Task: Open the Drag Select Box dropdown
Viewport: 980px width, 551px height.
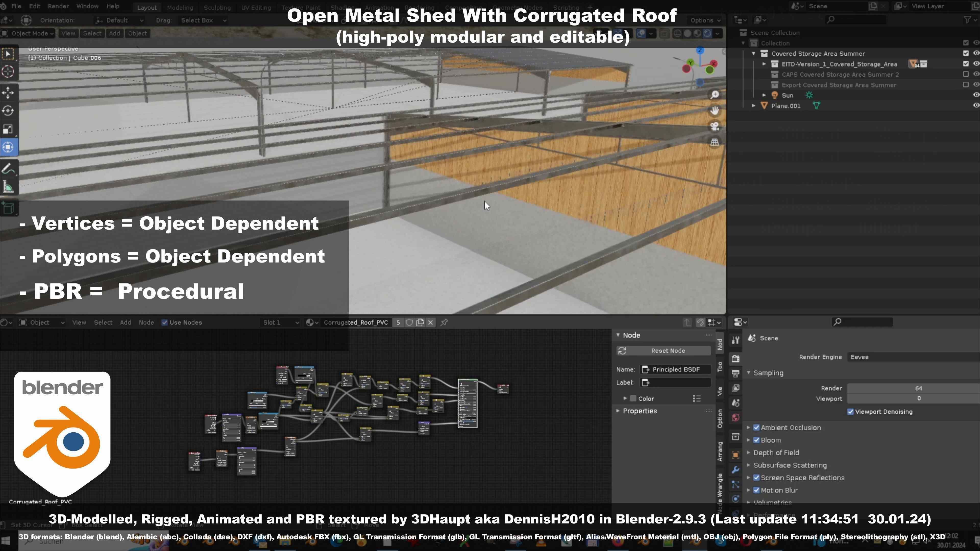Action: click(203, 20)
